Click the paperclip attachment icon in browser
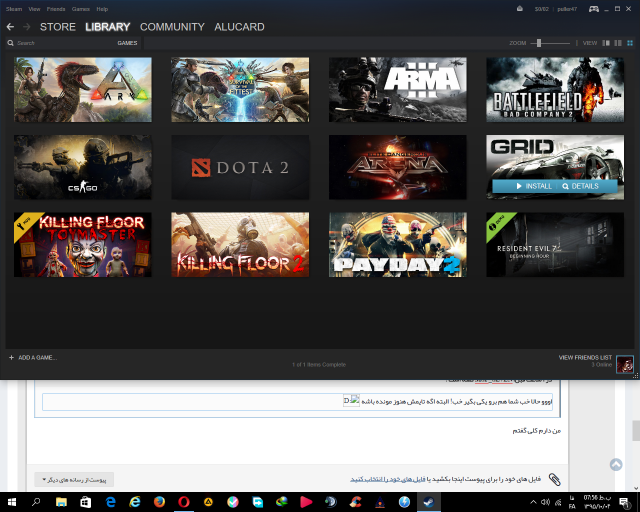The height and width of the screenshot is (512, 640). [x=554, y=479]
